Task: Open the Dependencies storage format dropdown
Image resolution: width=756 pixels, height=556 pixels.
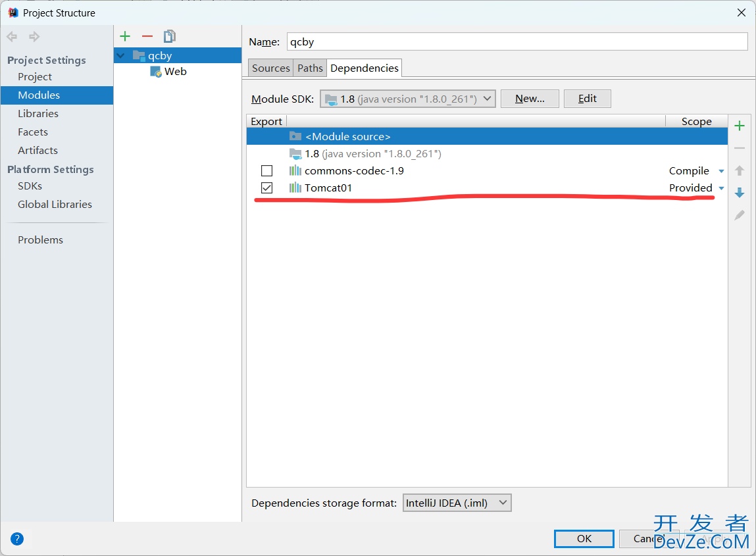Action: click(x=457, y=503)
